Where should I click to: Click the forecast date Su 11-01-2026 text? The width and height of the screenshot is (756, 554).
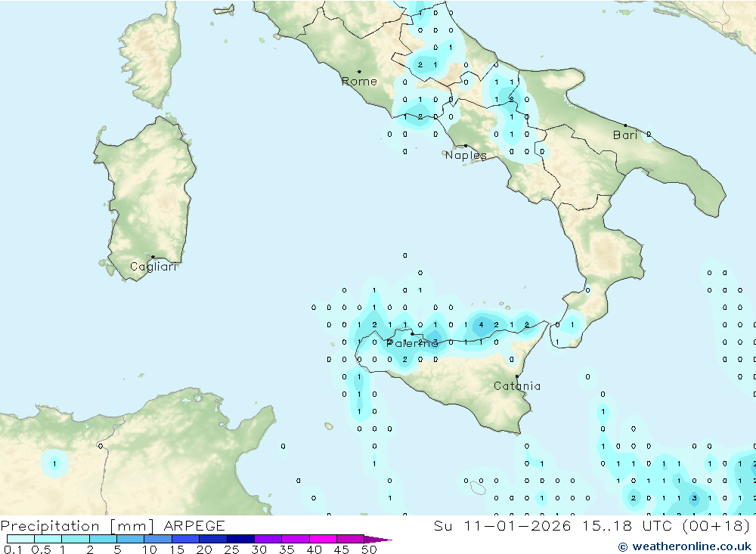point(503,525)
